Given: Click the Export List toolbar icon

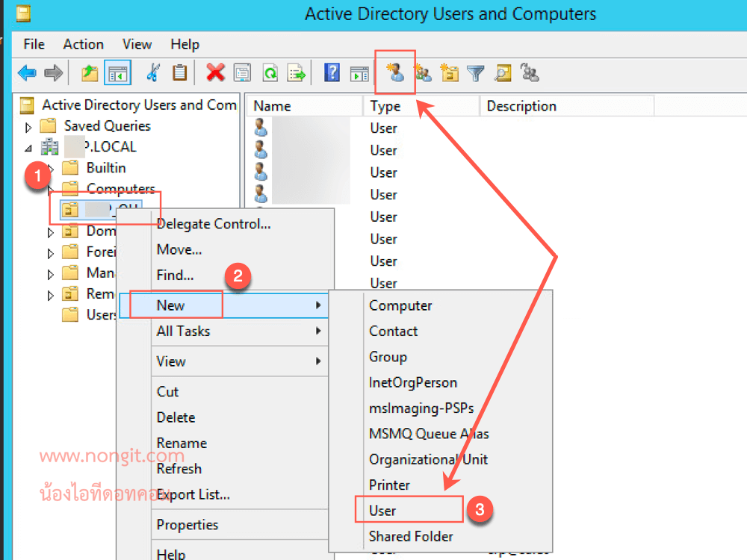Looking at the screenshot, I should coord(297,72).
